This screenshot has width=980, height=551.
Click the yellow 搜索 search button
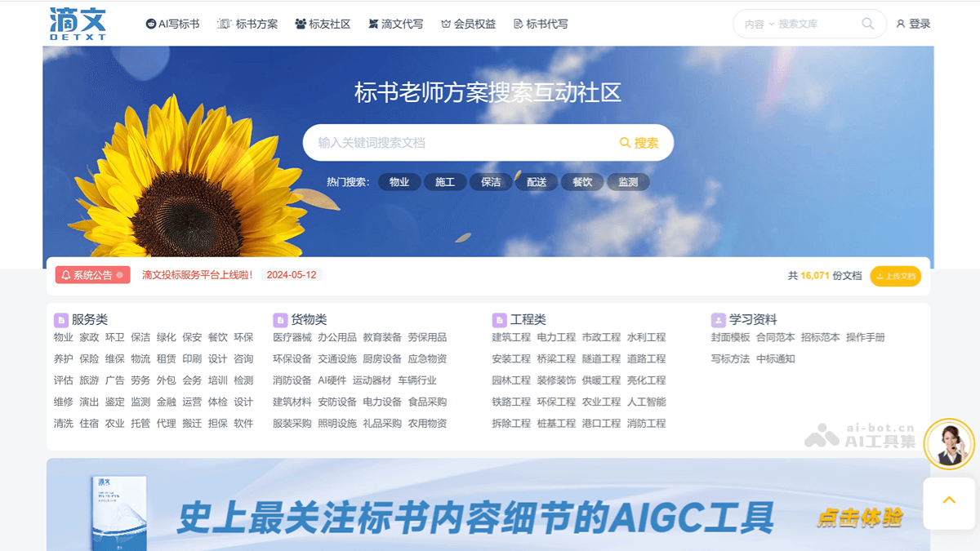(639, 142)
